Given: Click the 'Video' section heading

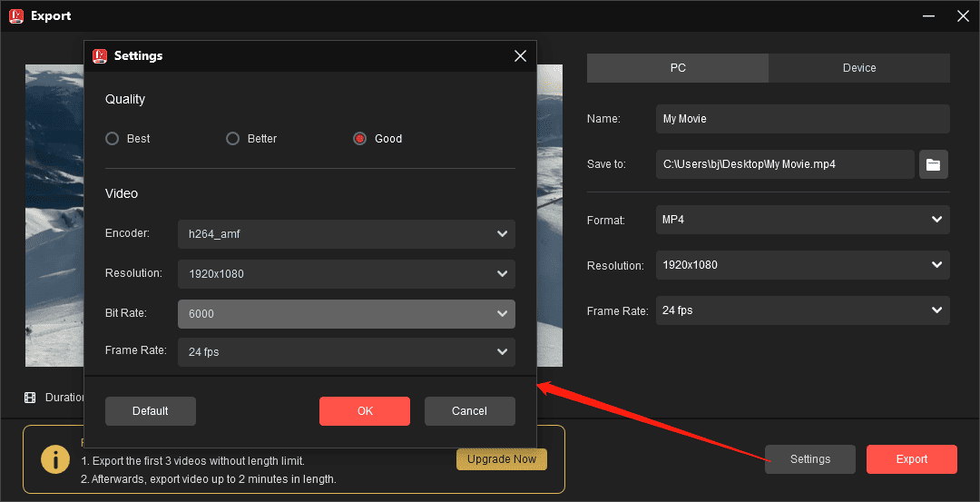Looking at the screenshot, I should [x=122, y=193].
